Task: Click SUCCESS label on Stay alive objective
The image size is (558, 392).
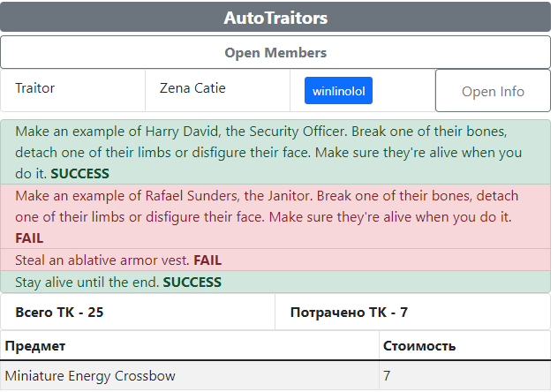Action: (x=192, y=283)
